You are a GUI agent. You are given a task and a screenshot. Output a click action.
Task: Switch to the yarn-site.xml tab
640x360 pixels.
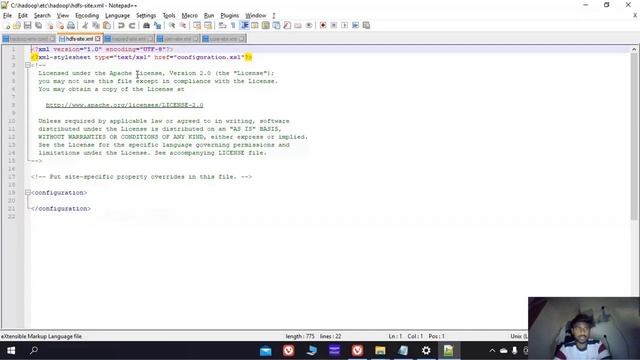178,39
